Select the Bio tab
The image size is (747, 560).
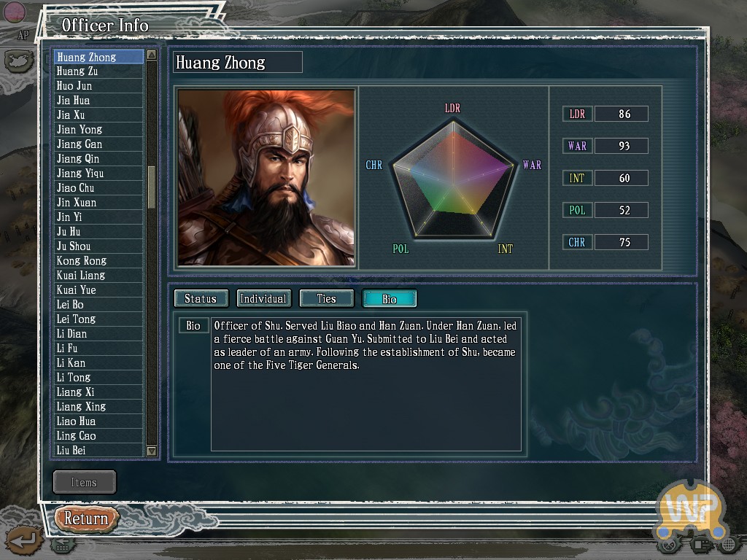point(390,298)
